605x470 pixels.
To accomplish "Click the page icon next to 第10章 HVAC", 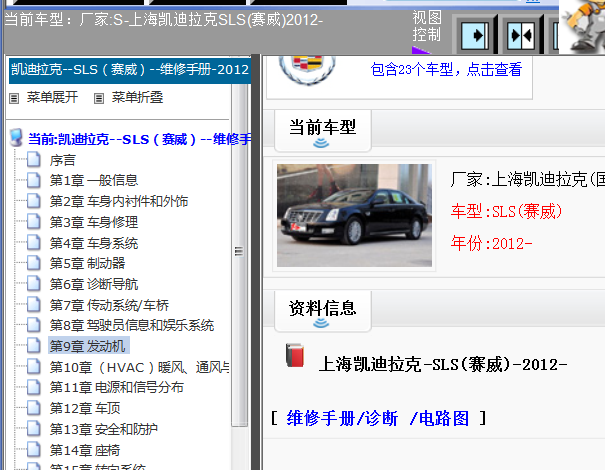I will click(x=34, y=367).
